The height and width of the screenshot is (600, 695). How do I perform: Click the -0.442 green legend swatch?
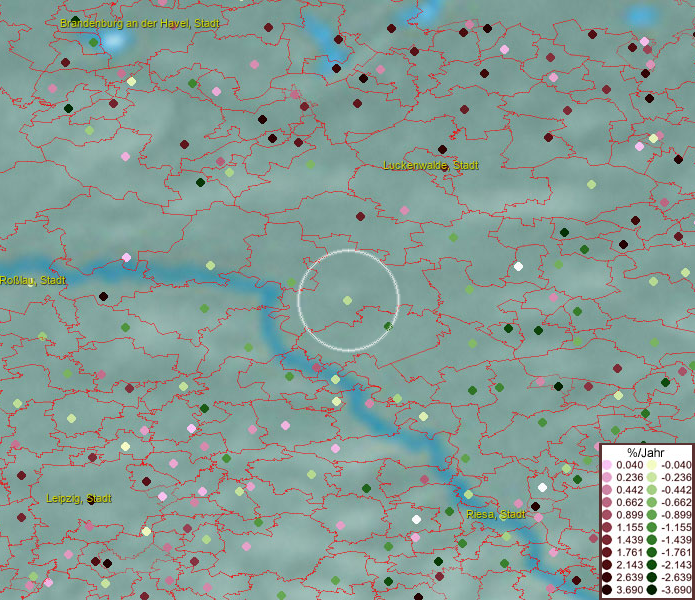(x=652, y=490)
